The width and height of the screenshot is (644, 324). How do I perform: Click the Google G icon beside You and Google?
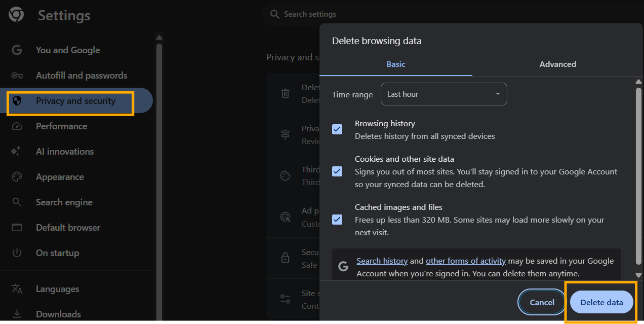pos(17,50)
